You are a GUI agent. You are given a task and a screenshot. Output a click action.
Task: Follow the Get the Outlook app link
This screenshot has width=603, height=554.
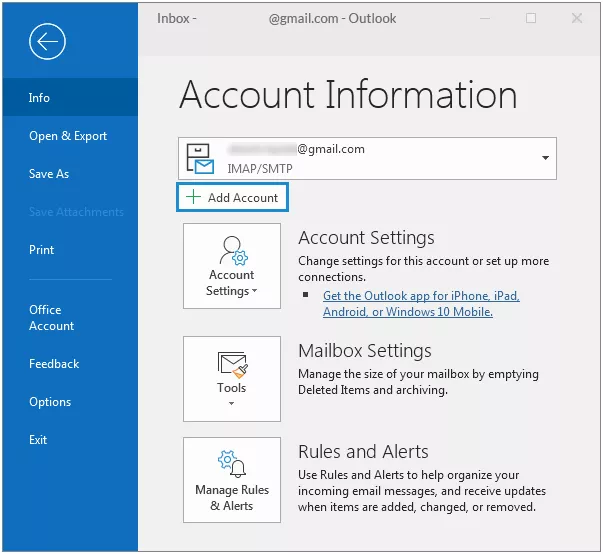coord(421,303)
